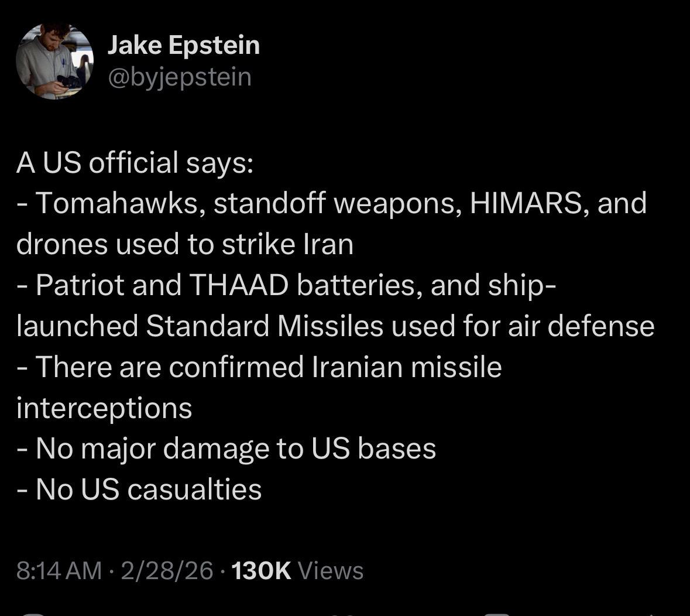Click the "A US official says:" line
Viewport: 690px width, 616px height.
[135, 163]
